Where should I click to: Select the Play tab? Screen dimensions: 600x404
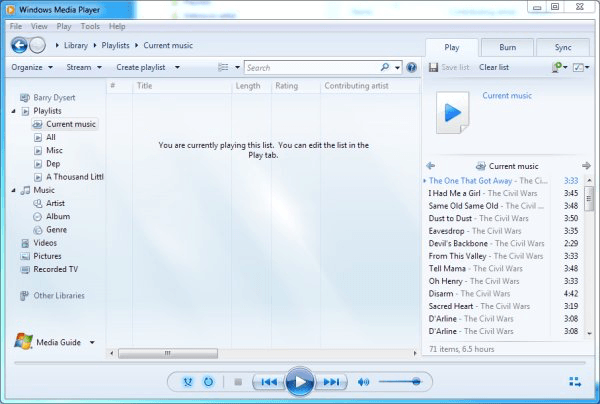[452, 48]
